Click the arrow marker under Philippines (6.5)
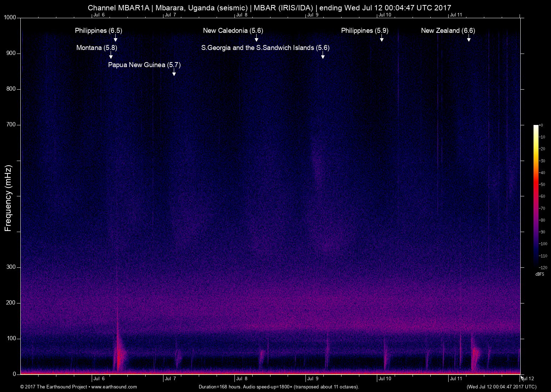Image resolution: width=551 pixels, height=392 pixels. pos(116,39)
